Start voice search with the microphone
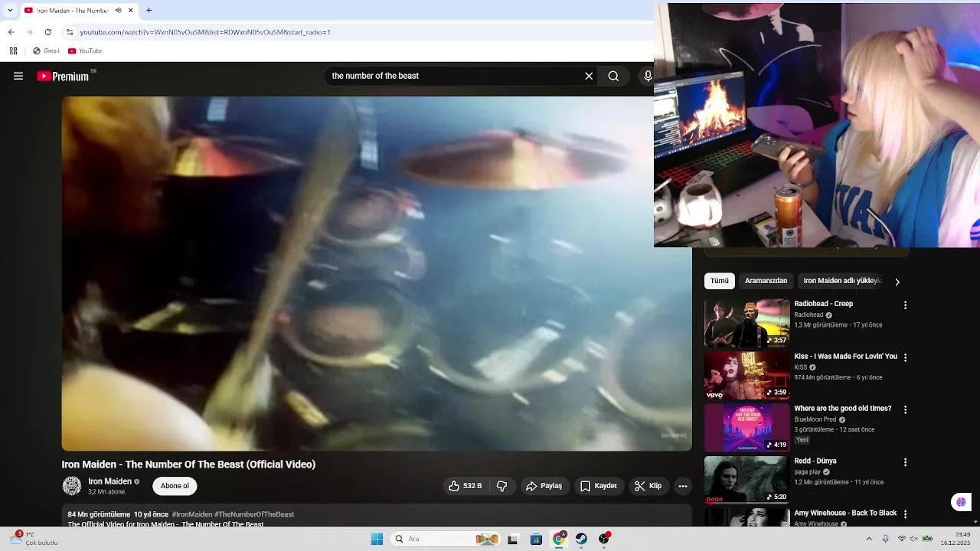The height and width of the screenshot is (551, 980). pyautogui.click(x=648, y=76)
